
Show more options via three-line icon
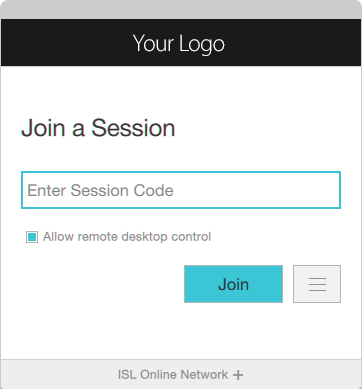(317, 284)
